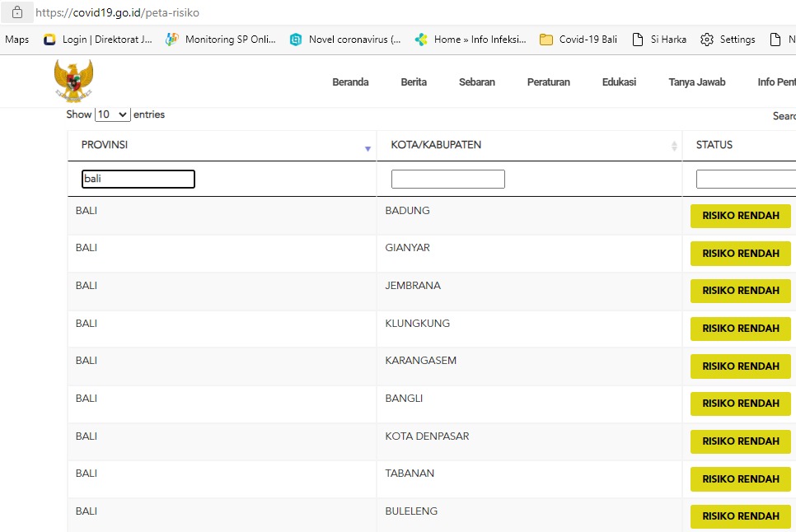
Task: Expand the show entries count dropdown
Action: pyautogui.click(x=113, y=115)
